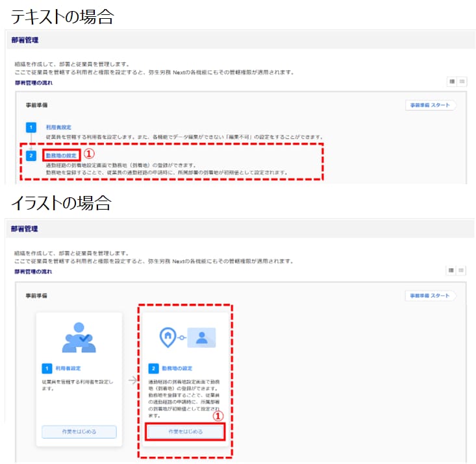Screen dimensions: 476x464
Task: Click the location pin illustration on 勤務地の設定 card
Action: (x=168, y=336)
